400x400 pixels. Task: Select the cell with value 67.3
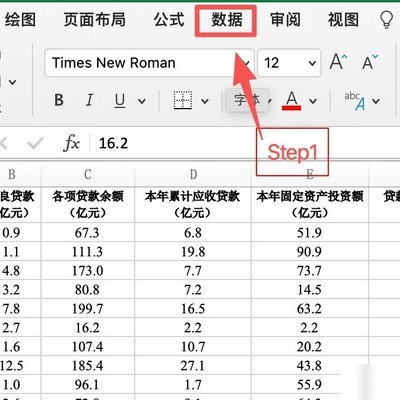pos(87,232)
